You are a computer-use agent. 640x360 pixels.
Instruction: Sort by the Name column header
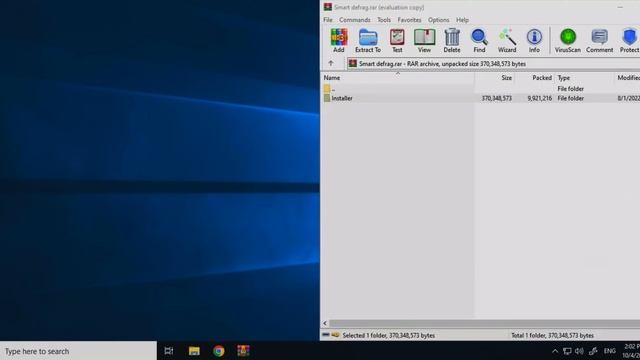click(398, 78)
